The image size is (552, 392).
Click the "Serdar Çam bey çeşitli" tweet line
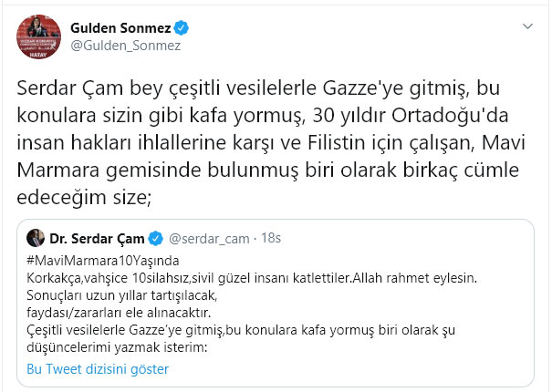click(258, 89)
